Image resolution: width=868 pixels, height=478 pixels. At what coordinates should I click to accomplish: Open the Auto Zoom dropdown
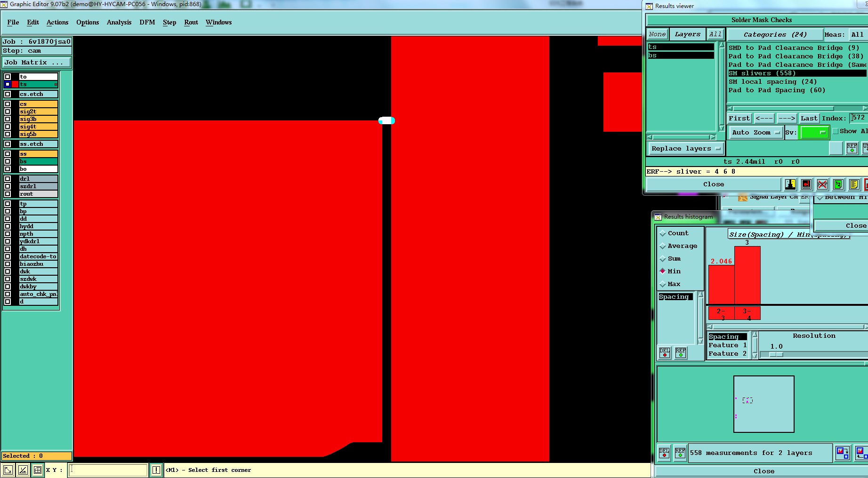click(755, 133)
